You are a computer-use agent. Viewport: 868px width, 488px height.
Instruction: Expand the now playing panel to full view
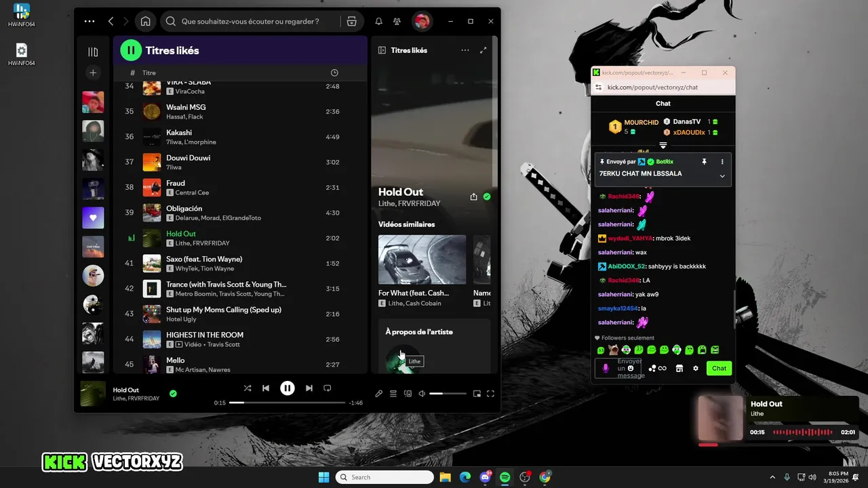484,50
